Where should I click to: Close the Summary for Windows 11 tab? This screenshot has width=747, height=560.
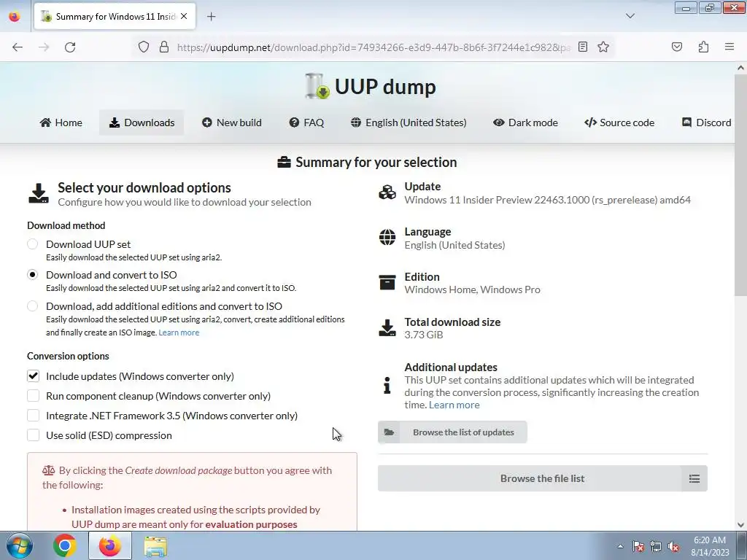coord(184,16)
